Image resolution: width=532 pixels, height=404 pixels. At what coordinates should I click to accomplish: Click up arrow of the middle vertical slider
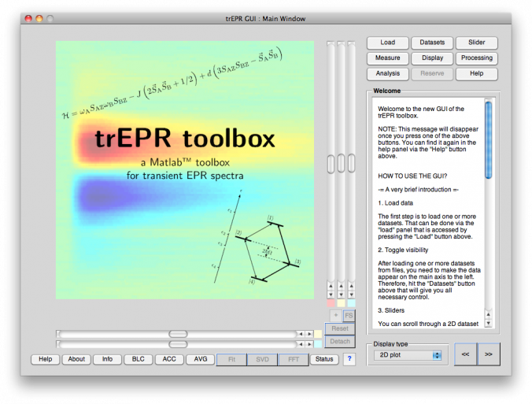pyautogui.click(x=341, y=286)
